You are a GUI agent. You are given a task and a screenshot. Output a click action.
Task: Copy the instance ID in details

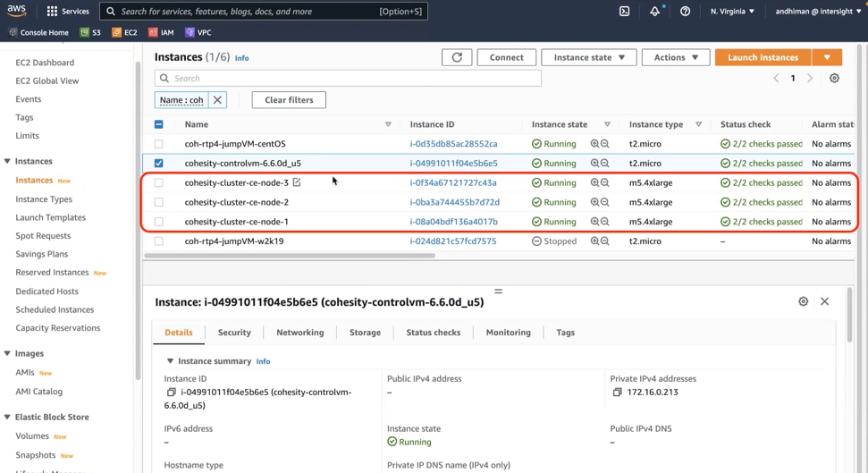(x=171, y=393)
